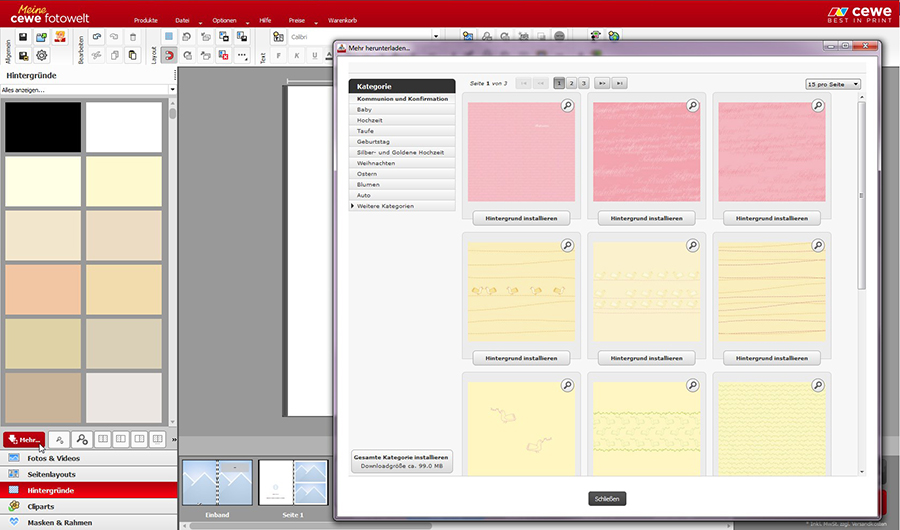The image size is (900, 530).
Task: Go to the next page arrow in pagination
Action: click(x=602, y=83)
